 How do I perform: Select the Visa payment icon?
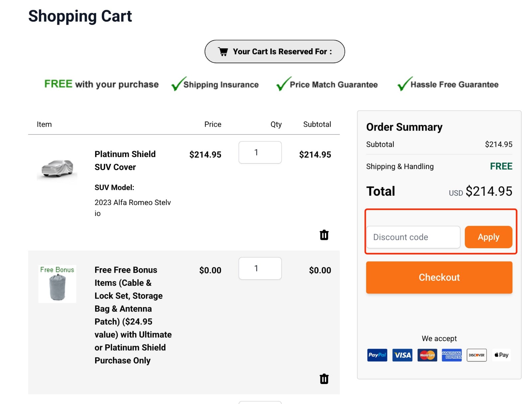[402, 355]
